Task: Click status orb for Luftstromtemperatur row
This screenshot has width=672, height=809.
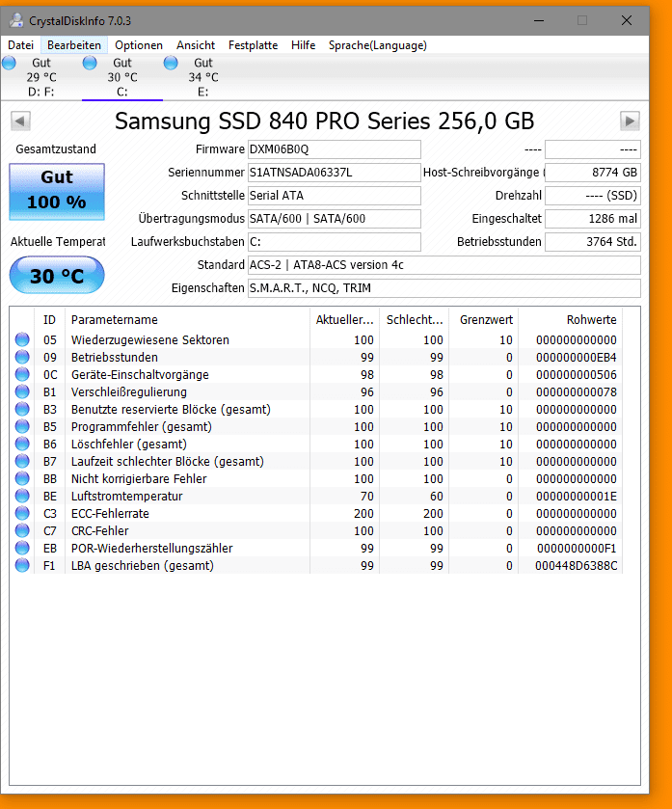Action: pos(22,496)
